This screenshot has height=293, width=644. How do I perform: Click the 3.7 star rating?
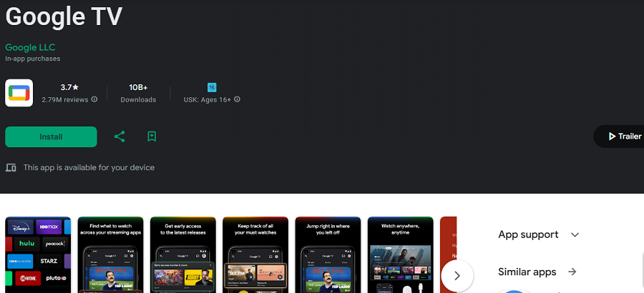pos(69,87)
